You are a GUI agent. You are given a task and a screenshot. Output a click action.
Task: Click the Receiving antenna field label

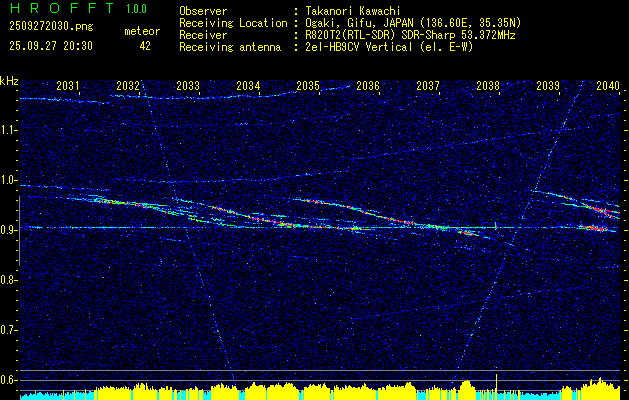click(230, 47)
